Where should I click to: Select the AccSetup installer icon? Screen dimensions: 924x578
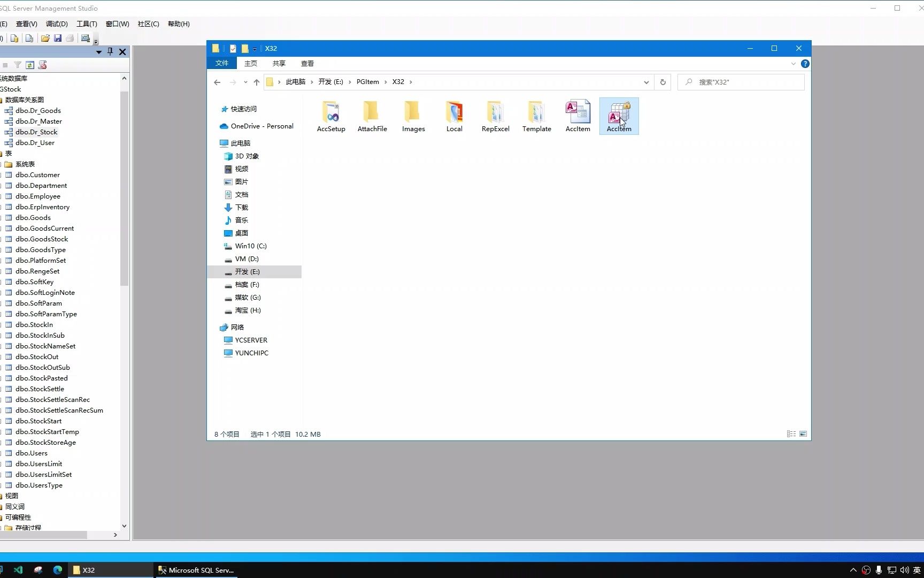click(331, 116)
